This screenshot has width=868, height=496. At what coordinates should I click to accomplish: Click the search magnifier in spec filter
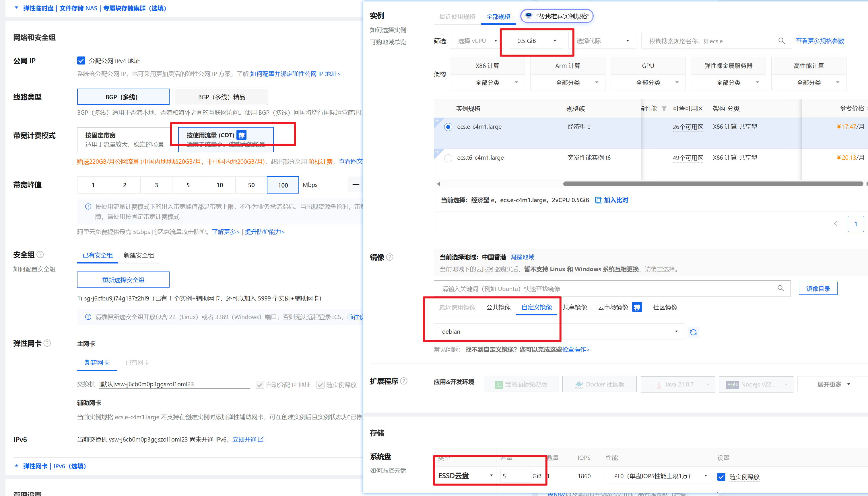781,41
